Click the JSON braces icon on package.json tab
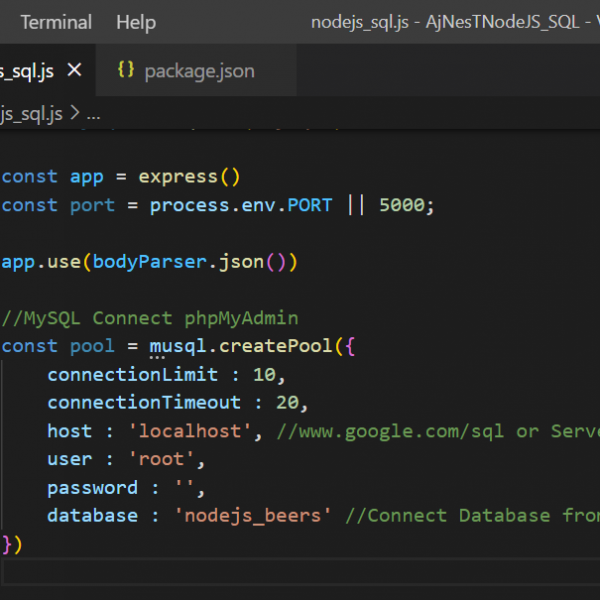The height and width of the screenshot is (600, 600). [126, 70]
